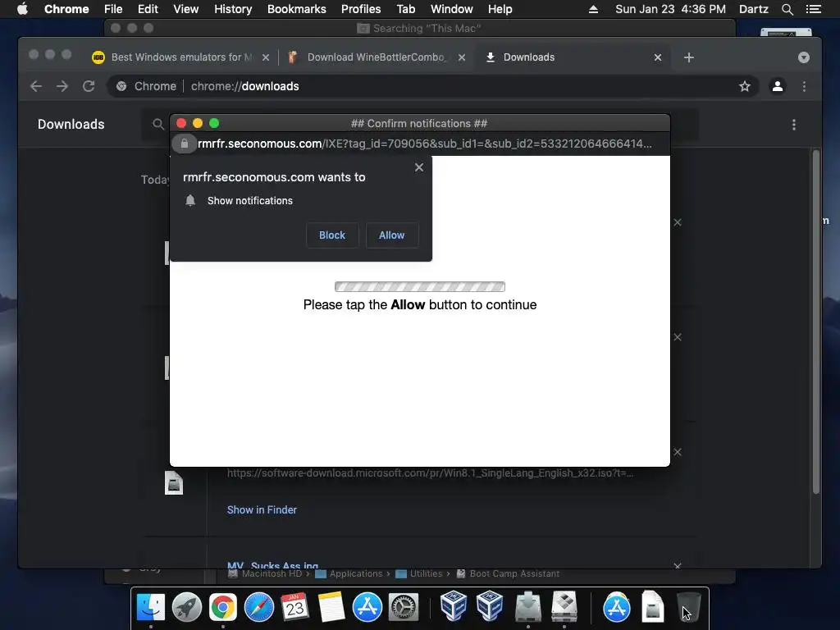Screen dimensions: 840x630
Task: Click the Dartz user name in menu bar
Action: 754,9
